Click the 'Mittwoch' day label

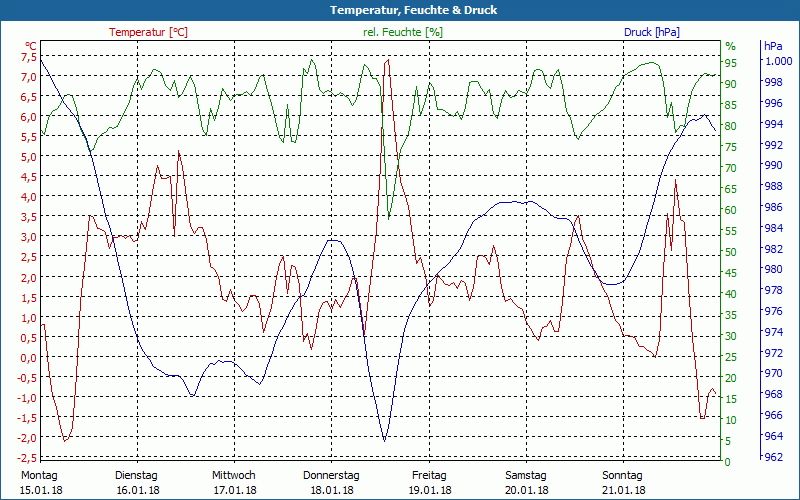pyautogui.click(x=234, y=475)
